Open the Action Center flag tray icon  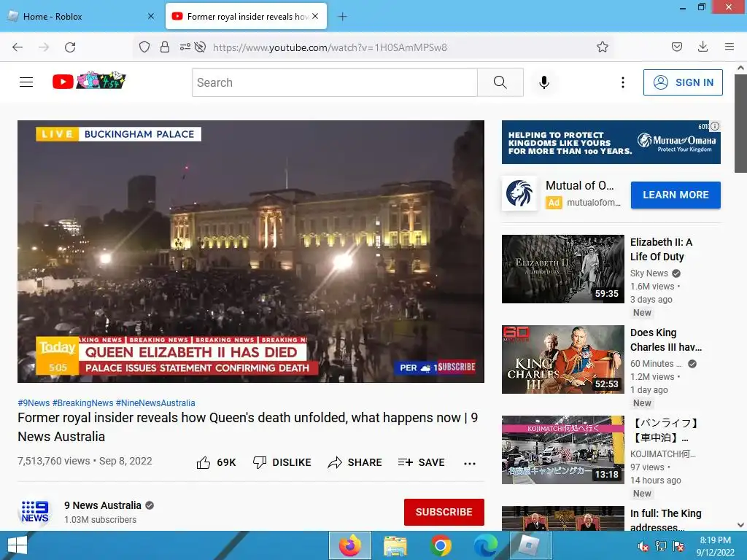click(678, 546)
